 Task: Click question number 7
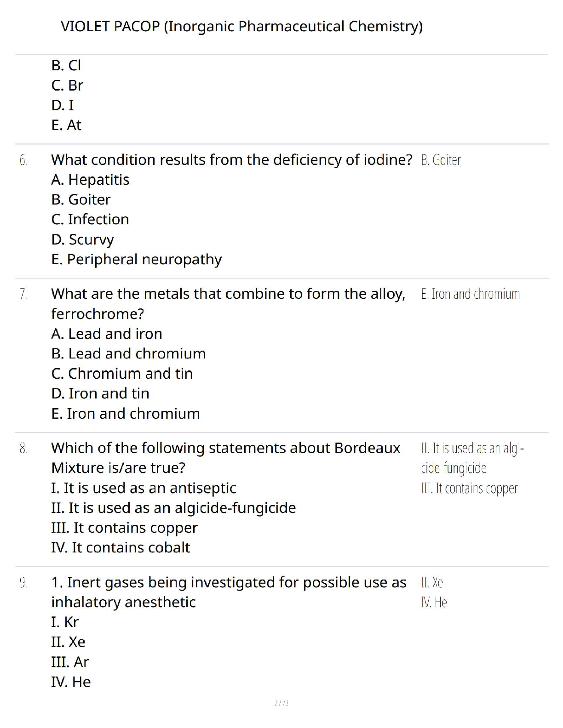[x=24, y=294]
